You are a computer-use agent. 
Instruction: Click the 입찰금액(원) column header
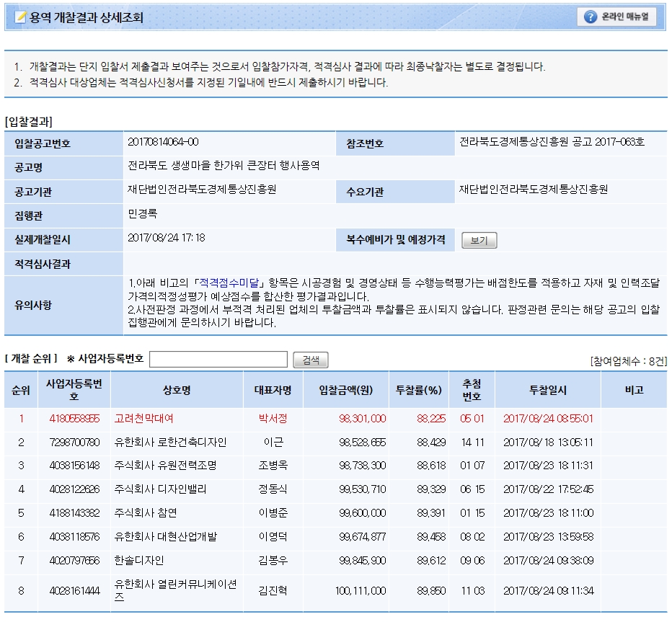click(x=345, y=390)
